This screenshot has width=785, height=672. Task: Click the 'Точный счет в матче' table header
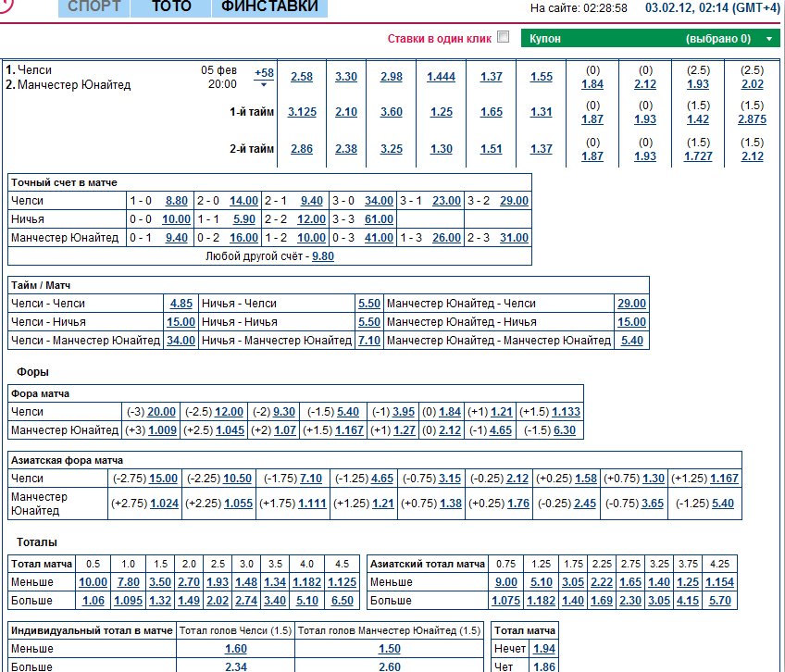(64, 182)
